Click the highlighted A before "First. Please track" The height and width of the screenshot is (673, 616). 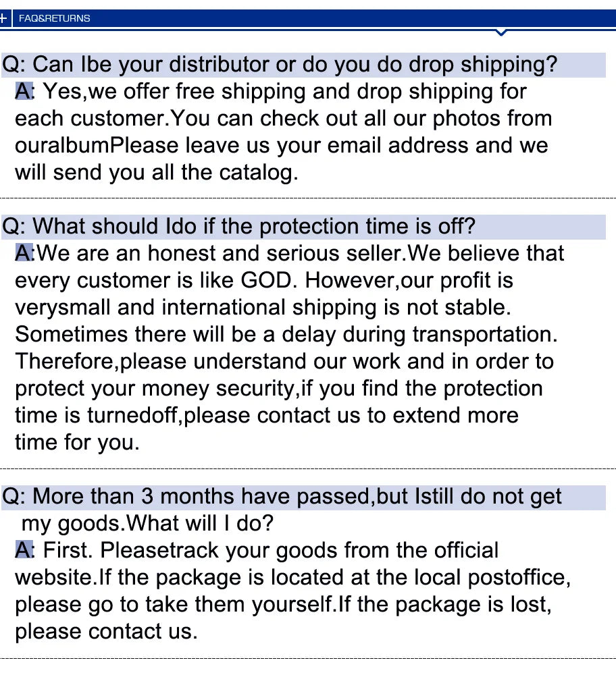23,550
